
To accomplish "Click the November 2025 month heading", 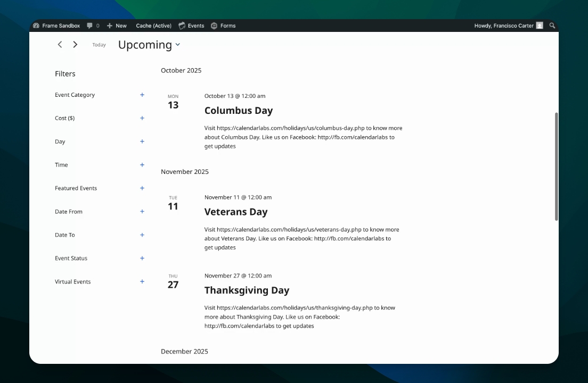I will tap(184, 171).
